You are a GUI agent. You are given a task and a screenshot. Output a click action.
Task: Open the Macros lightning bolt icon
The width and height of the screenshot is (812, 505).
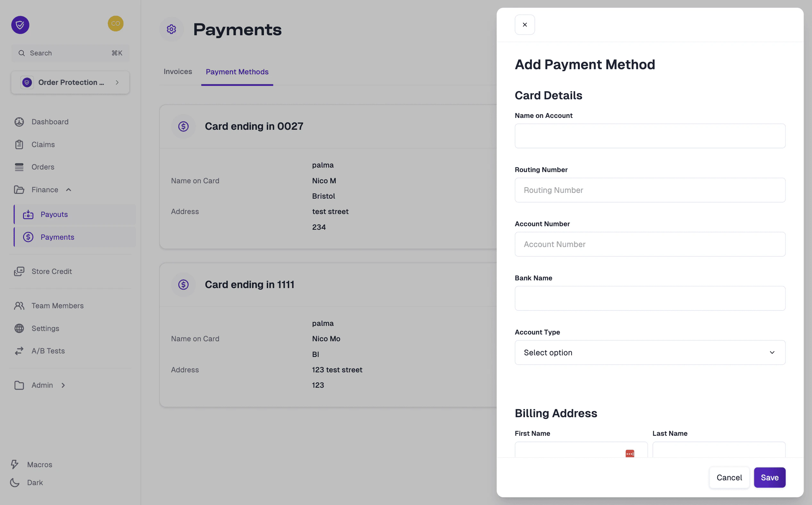pos(15,464)
